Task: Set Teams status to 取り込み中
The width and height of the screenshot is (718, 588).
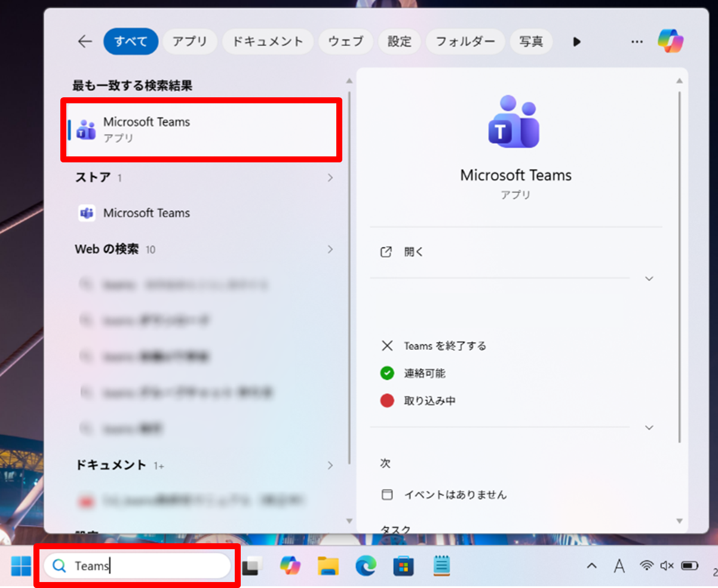Action: pos(429,401)
